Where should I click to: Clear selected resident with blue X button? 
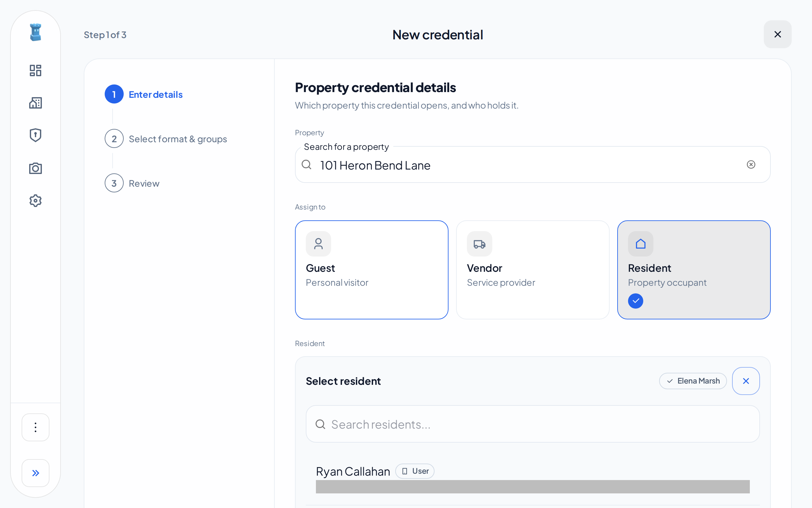(x=746, y=381)
